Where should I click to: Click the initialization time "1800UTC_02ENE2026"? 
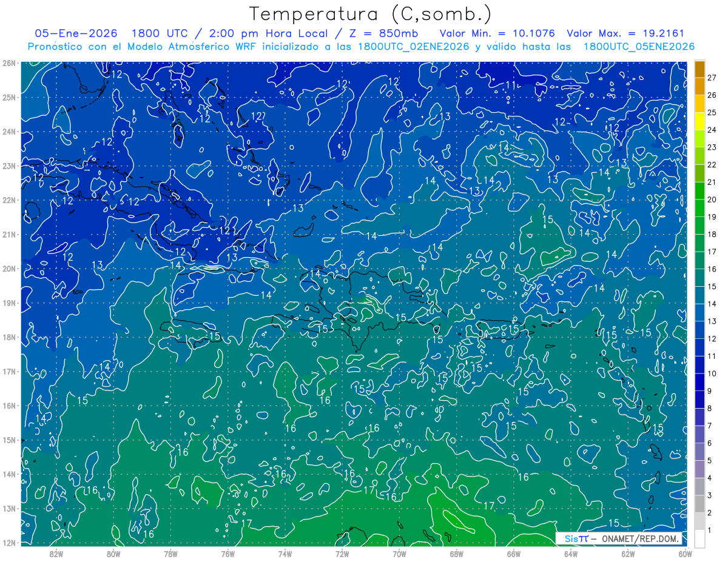click(x=414, y=47)
